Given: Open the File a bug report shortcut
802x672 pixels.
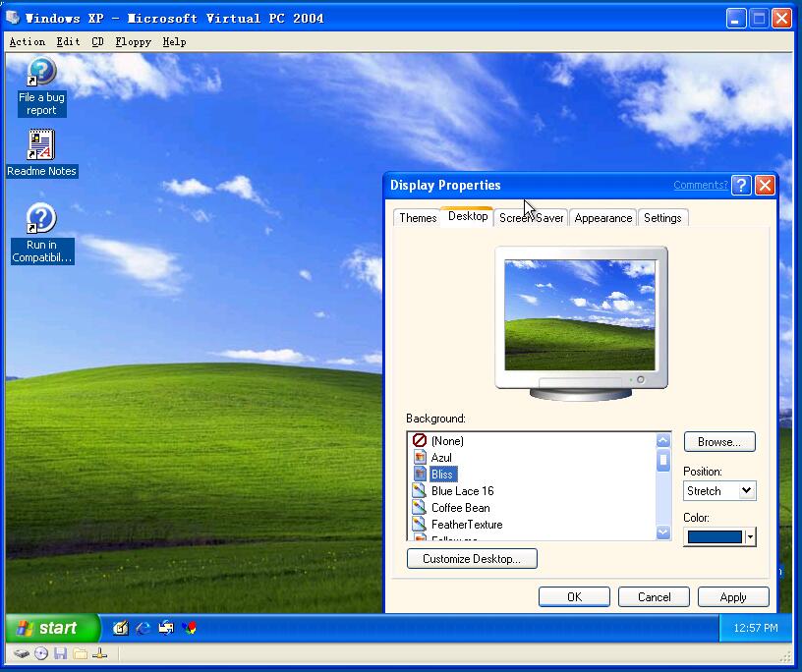Looking at the screenshot, I should pyautogui.click(x=41, y=86).
